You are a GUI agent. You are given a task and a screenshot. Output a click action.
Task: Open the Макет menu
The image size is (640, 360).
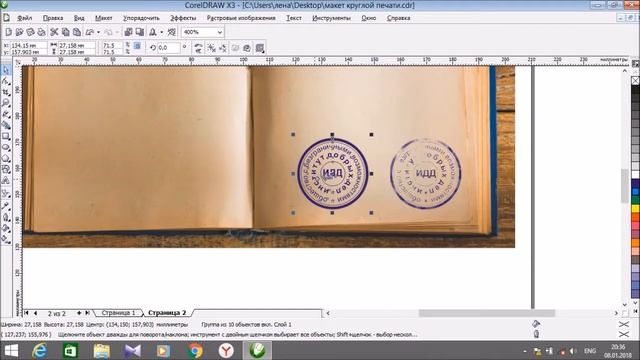(104, 18)
